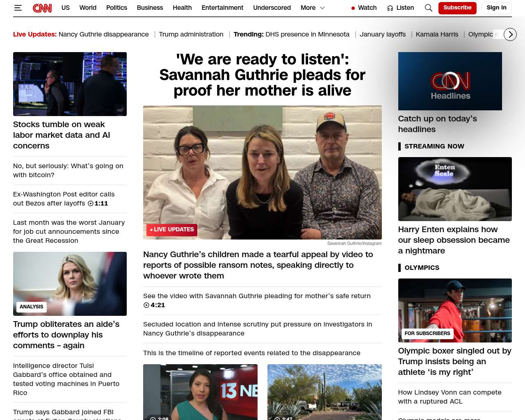Click the red live Watch dot

[353, 8]
